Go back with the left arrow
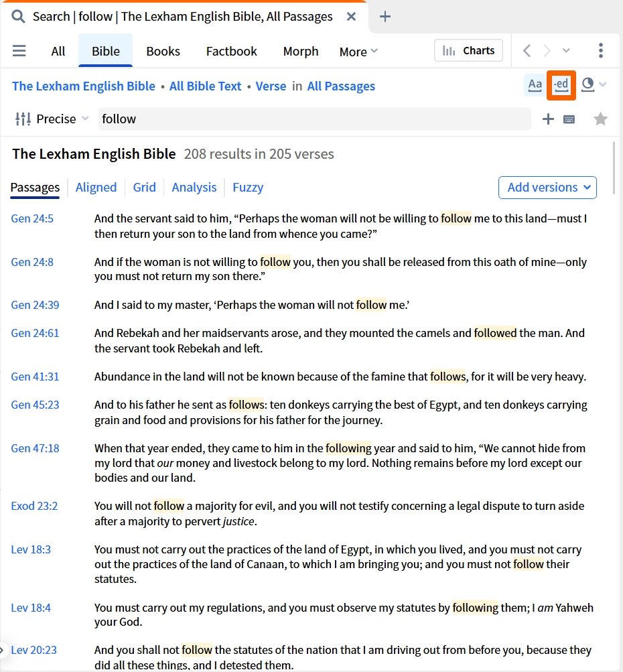Image resolution: width=623 pixels, height=672 pixels. pyautogui.click(x=527, y=50)
